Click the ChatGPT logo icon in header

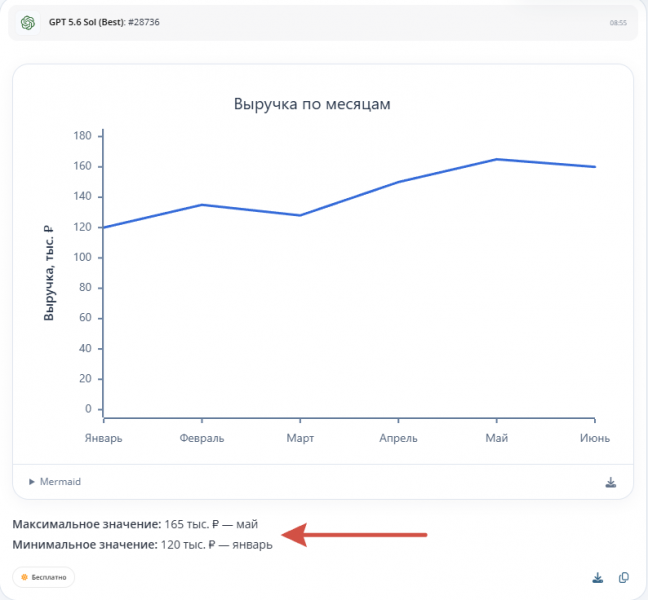click(x=28, y=23)
